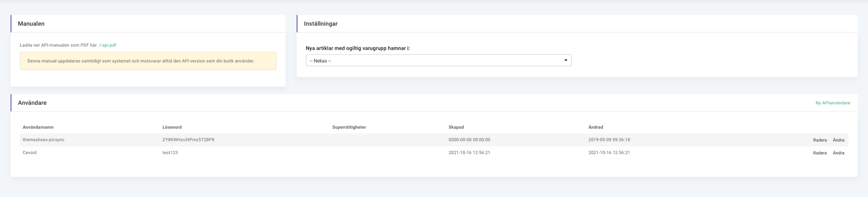Click the test123 password cell
This screenshot has height=197, width=868.
[x=170, y=153]
